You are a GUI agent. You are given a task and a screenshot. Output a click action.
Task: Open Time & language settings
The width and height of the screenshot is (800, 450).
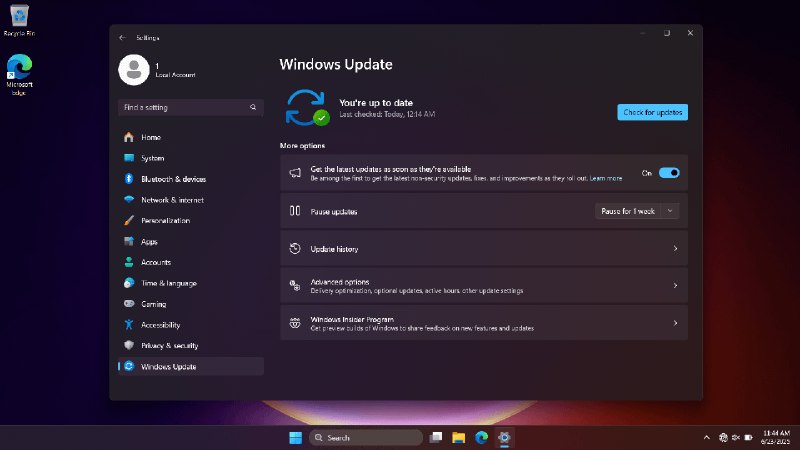[x=190, y=283]
